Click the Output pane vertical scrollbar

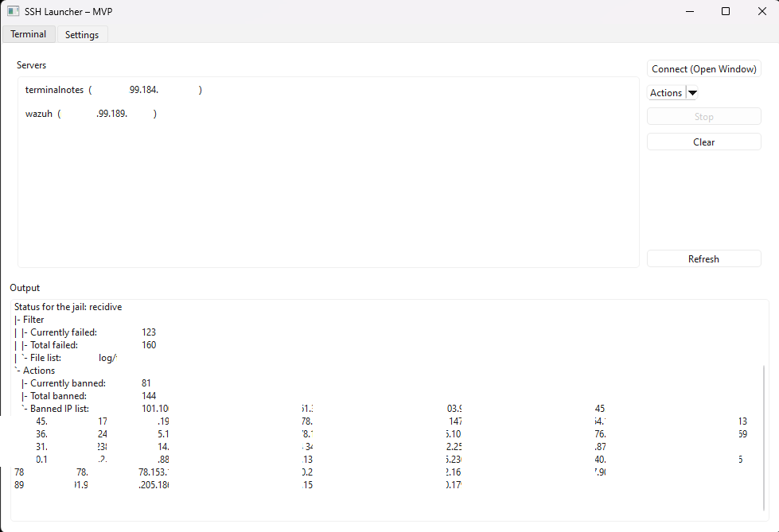pyautogui.click(x=765, y=437)
